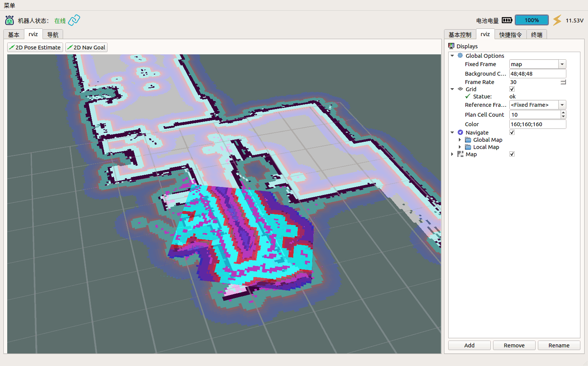Viewport: 588px width, 366px height.
Task: Toggle the Grid display checkbox
Action: coord(512,89)
